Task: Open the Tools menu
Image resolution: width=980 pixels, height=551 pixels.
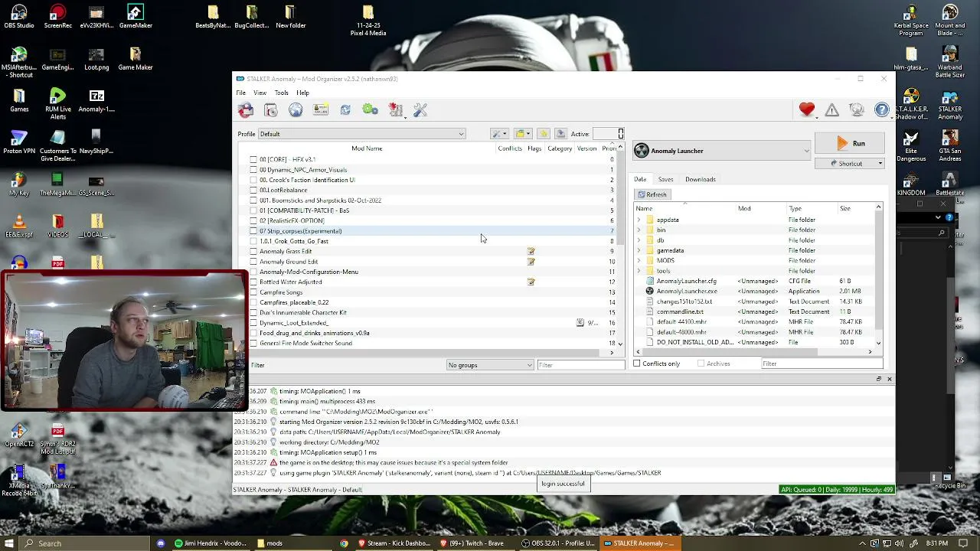Action: [282, 93]
